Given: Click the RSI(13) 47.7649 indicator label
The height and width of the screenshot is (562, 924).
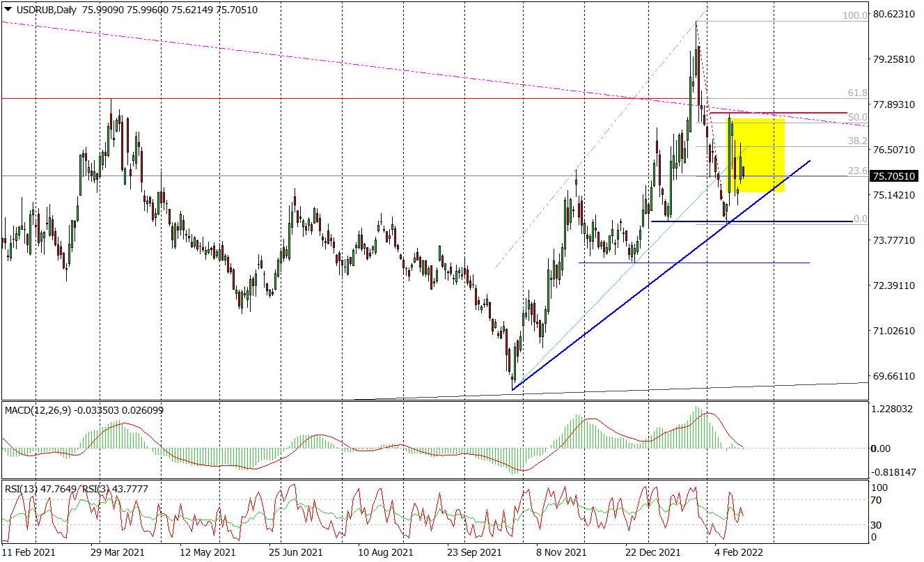Looking at the screenshot, I should click(42, 489).
